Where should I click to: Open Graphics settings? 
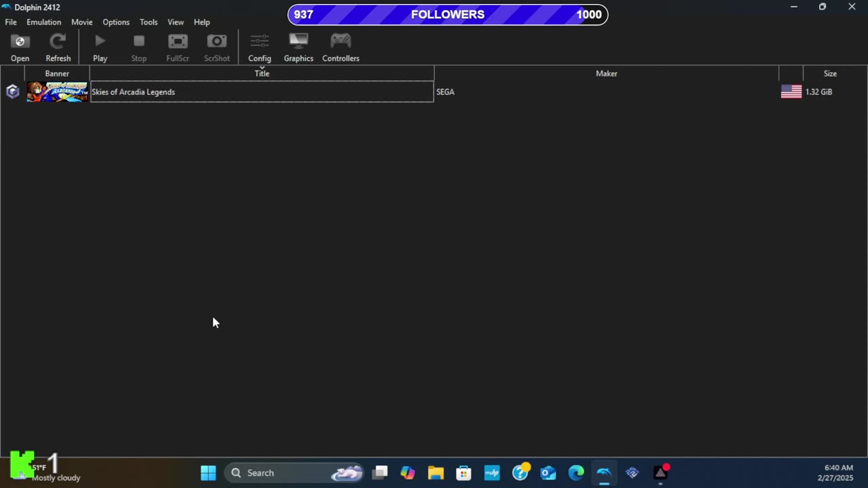pos(298,48)
